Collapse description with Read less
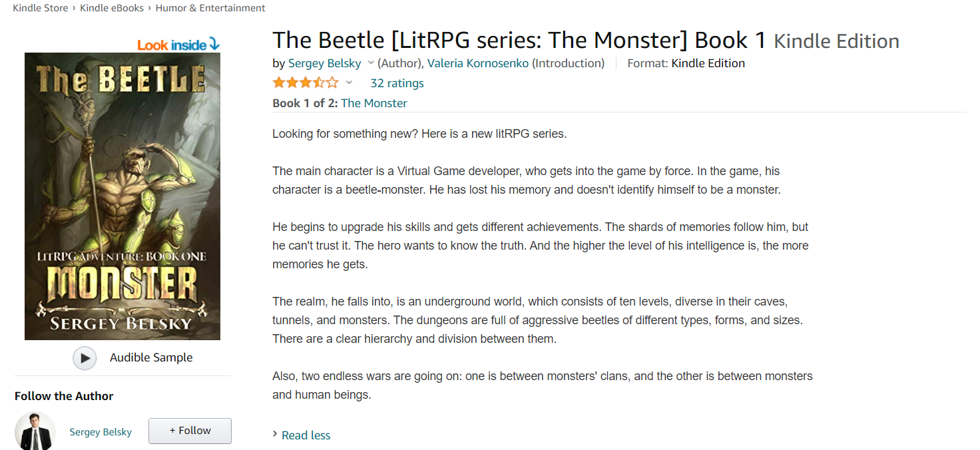 [306, 435]
